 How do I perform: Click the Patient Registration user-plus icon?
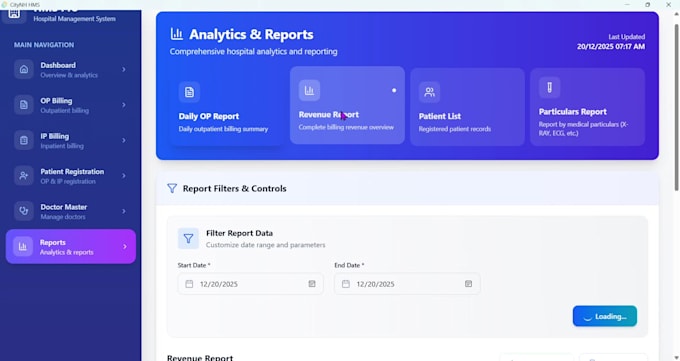point(24,176)
